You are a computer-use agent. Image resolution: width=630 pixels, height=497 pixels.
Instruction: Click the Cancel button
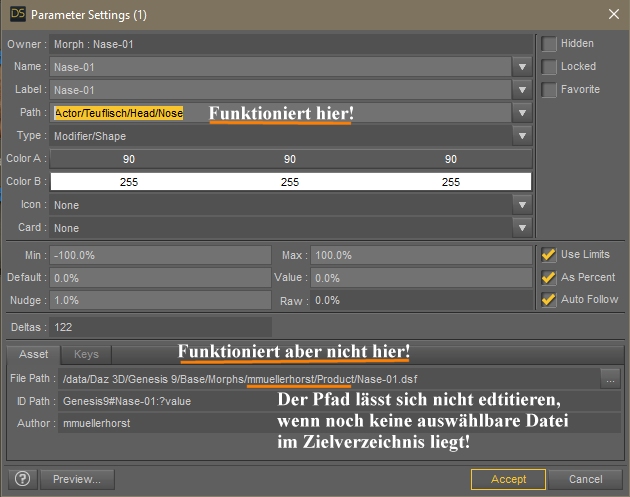click(x=585, y=479)
